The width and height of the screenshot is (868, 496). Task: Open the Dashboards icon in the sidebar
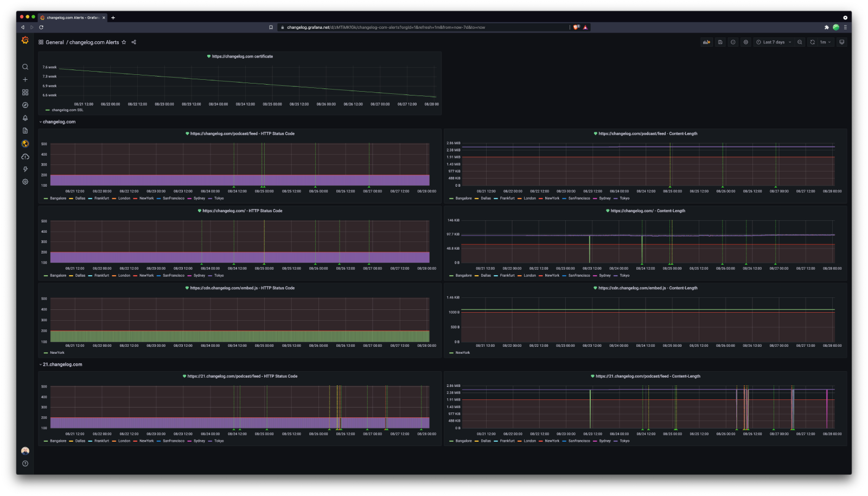click(x=25, y=92)
